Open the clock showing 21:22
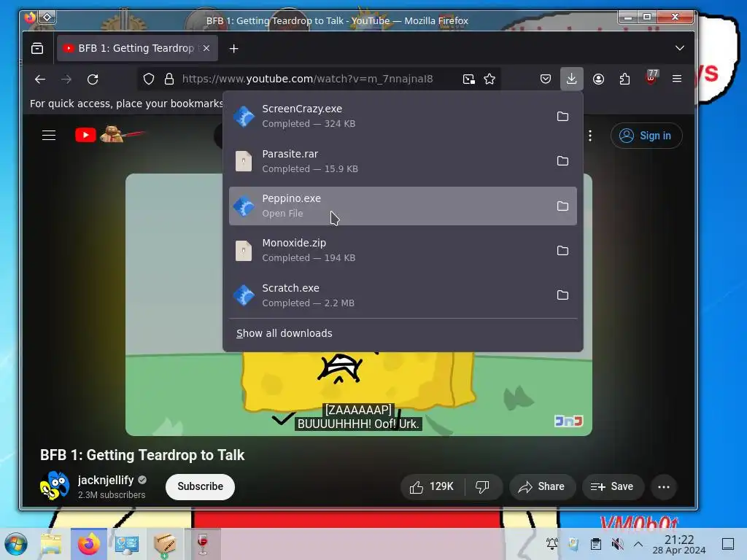This screenshot has width=747, height=560. click(679, 544)
